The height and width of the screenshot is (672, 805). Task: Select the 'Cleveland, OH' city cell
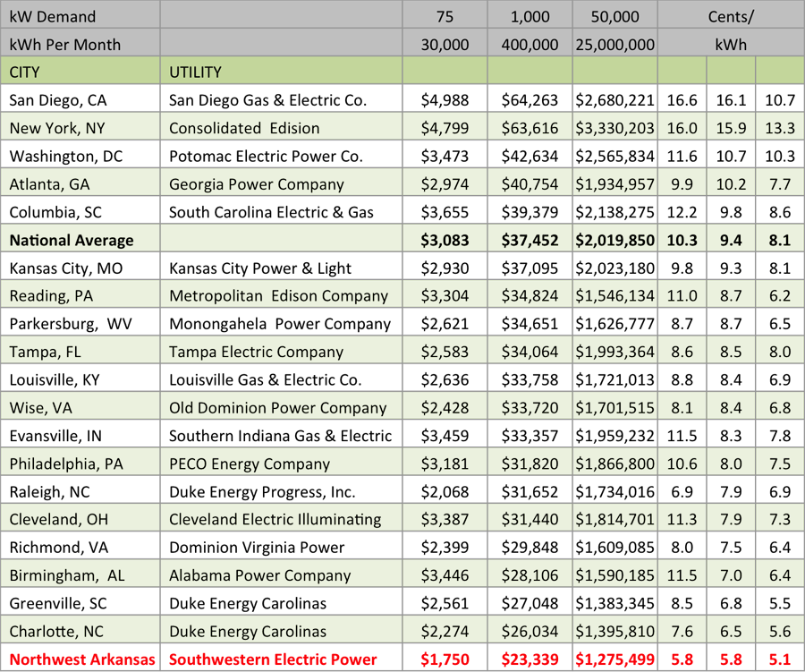click(x=80, y=519)
